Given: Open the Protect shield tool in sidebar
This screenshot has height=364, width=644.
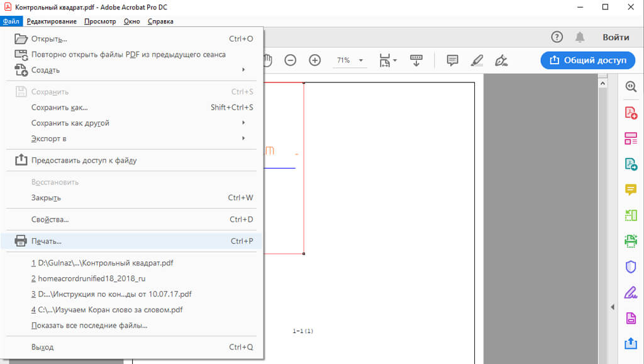Looking at the screenshot, I should tap(630, 267).
